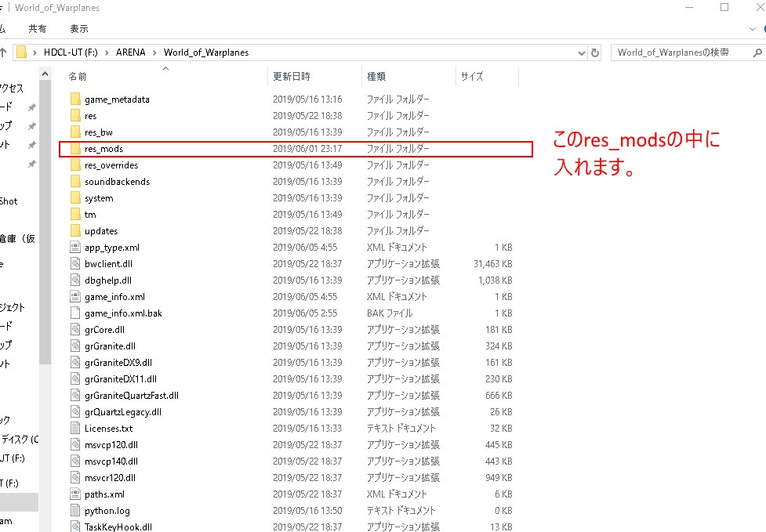
Task: Click the dbghelp.dll file icon
Action: click(75, 280)
